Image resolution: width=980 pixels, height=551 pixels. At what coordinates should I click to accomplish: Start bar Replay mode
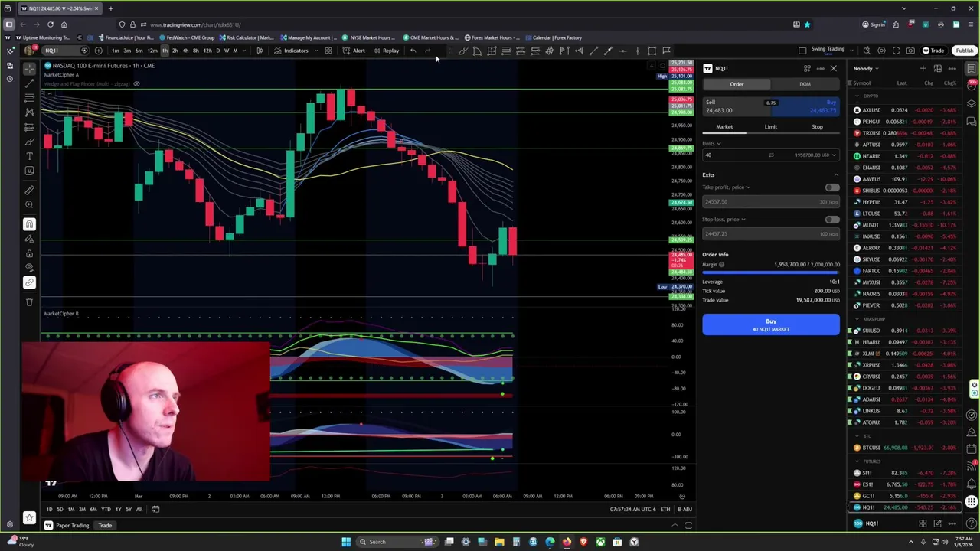point(387,51)
